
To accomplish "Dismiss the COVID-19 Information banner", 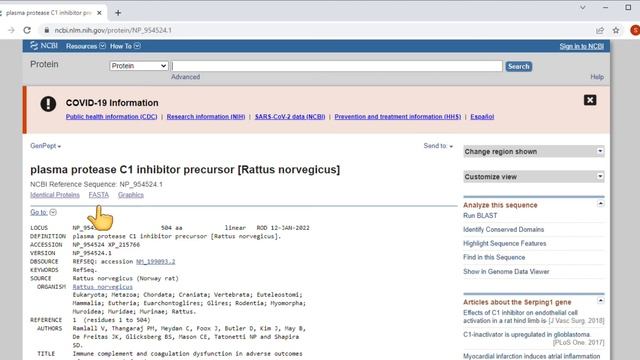I will point(590,100).
